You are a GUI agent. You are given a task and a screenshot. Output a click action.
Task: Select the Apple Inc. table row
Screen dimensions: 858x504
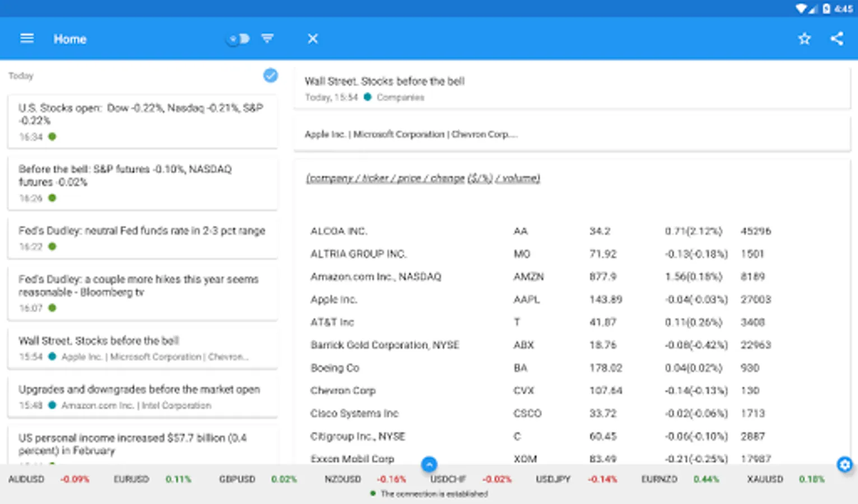541,300
